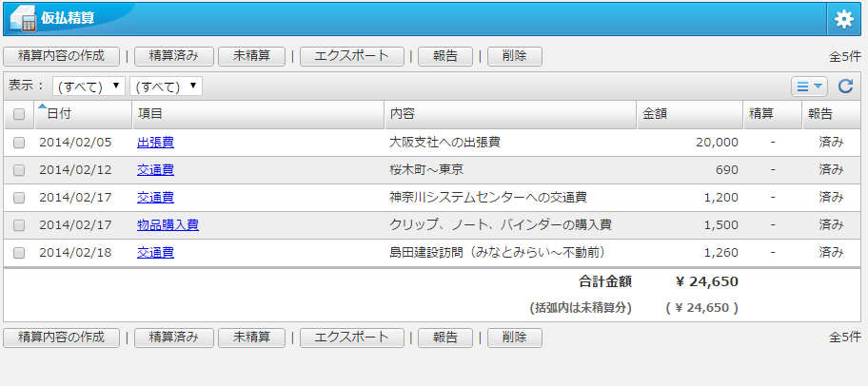This screenshot has width=868, height=386.
Task: Select checkbox for 2014/02/17 物品購入費 row
Action: pyautogui.click(x=19, y=225)
